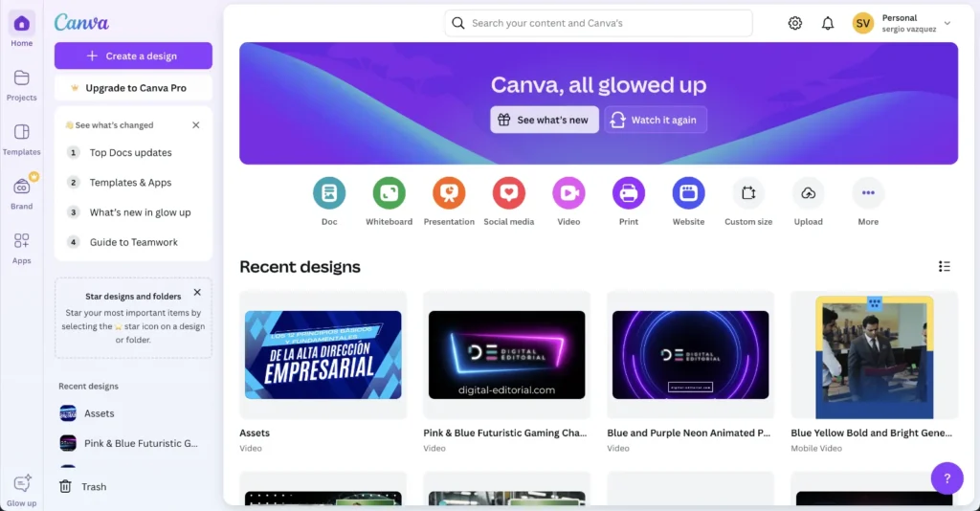Open the Upload cloud icon
The width and height of the screenshot is (980, 511).
808,193
